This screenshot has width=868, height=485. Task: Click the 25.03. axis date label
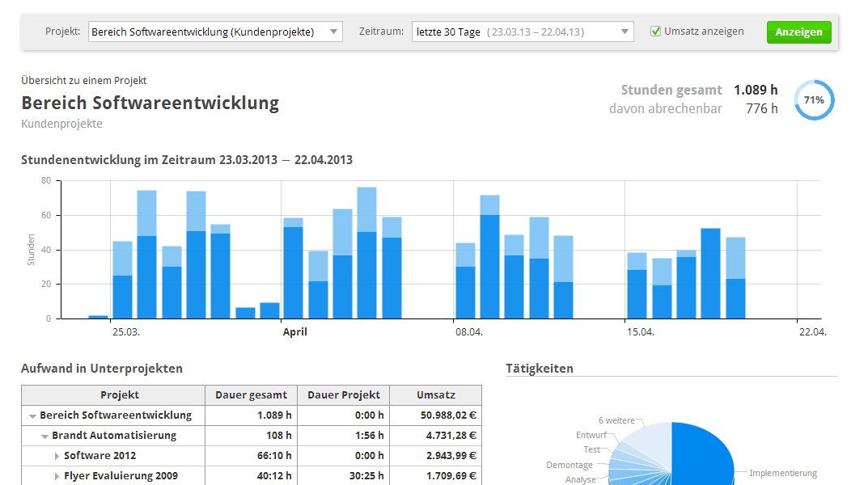(125, 331)
